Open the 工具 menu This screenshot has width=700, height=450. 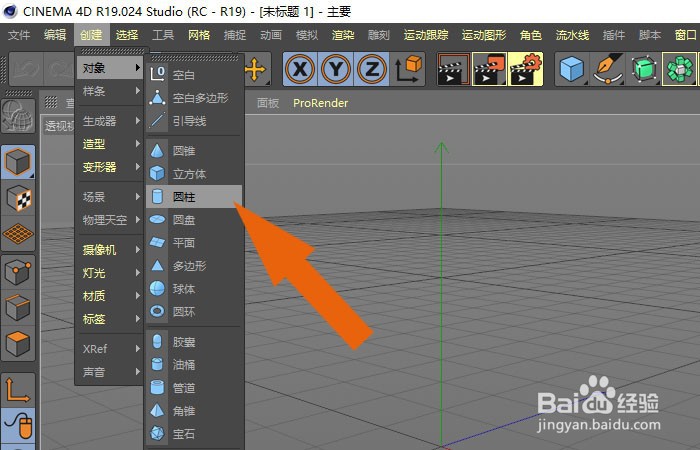point(163,35)
